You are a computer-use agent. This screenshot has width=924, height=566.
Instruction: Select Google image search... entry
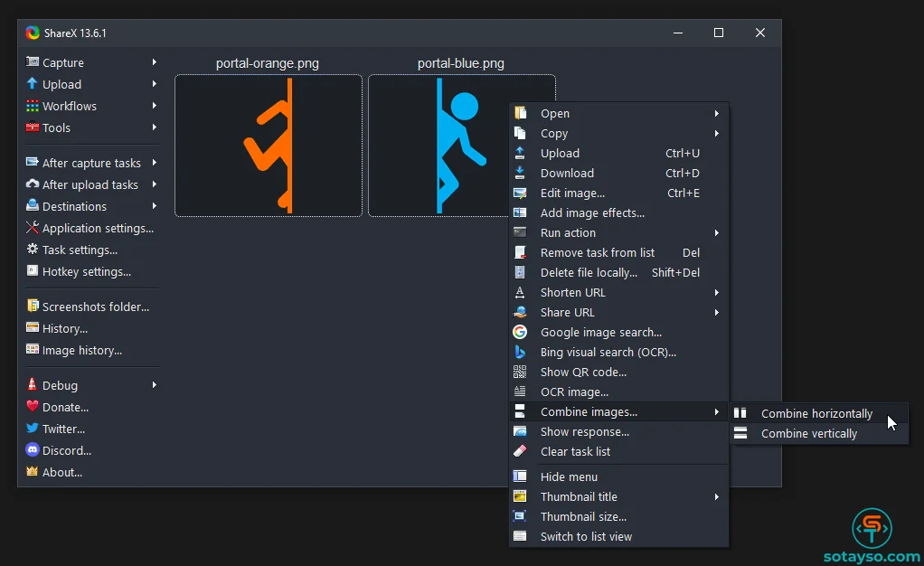tap(618, 332)
